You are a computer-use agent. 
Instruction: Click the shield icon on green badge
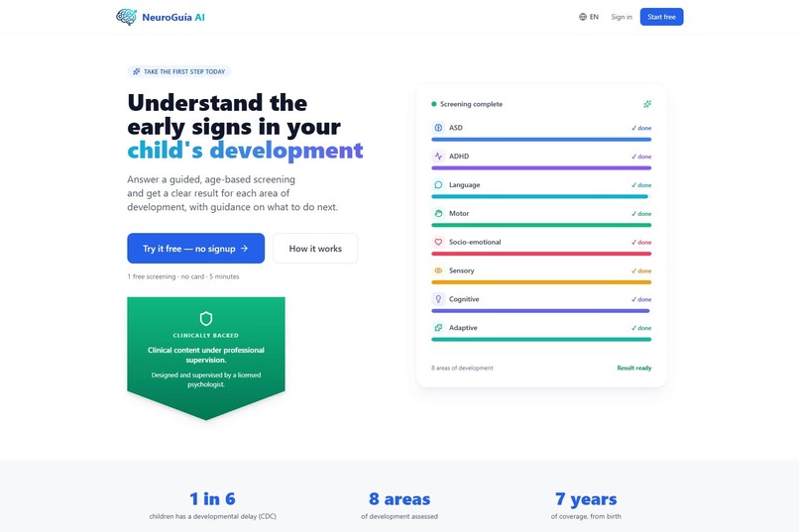[206, 319]
